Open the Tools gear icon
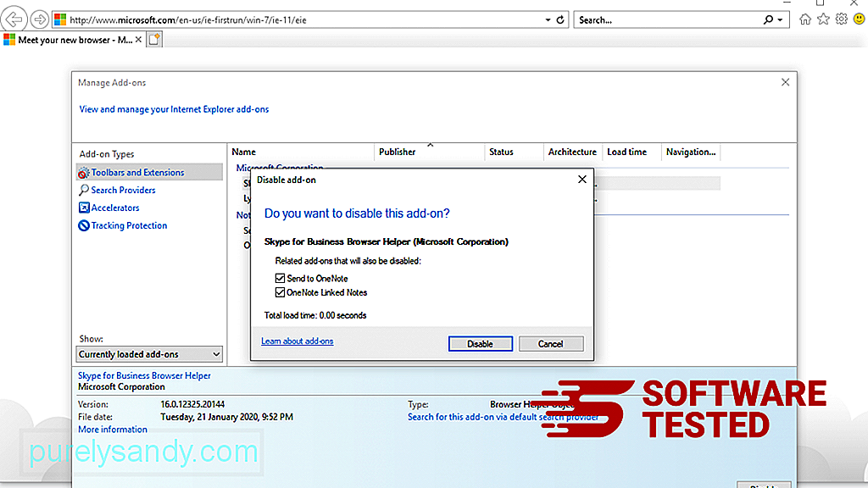 click(842, 19)
